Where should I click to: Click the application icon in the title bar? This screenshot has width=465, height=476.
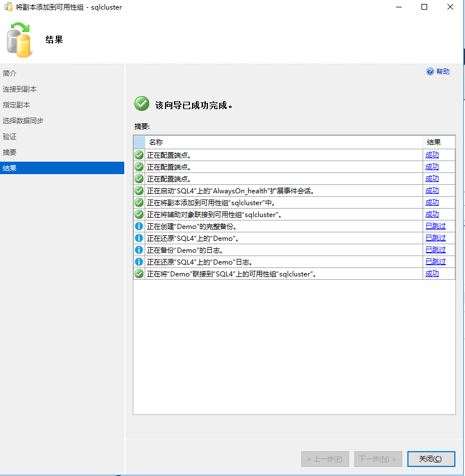tap(7, 7)
